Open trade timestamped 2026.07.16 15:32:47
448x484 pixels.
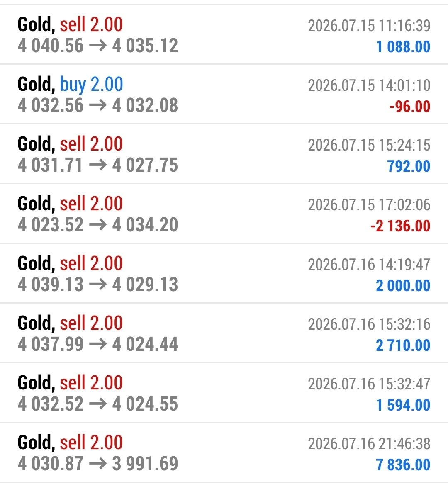224,393
